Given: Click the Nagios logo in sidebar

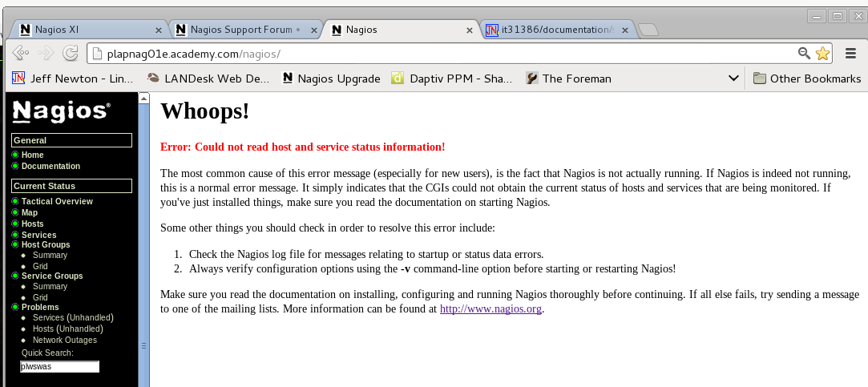Looking at the screenshot, I should [62, 111].
